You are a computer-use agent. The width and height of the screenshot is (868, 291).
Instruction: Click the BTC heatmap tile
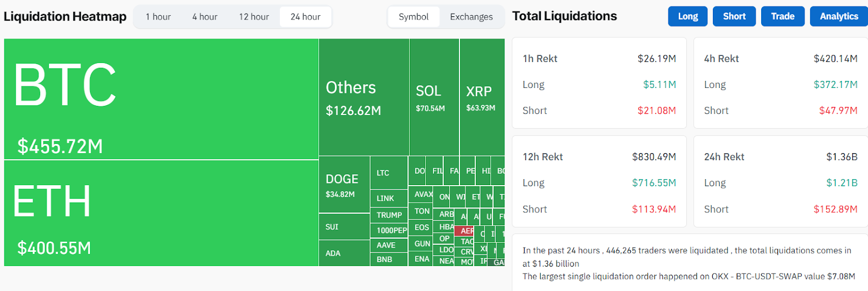pos(161,99)
